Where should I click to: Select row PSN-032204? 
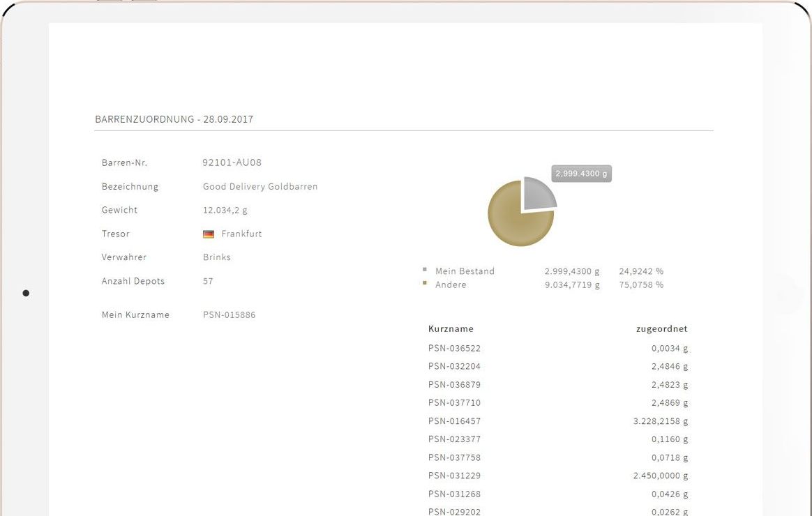558,366
